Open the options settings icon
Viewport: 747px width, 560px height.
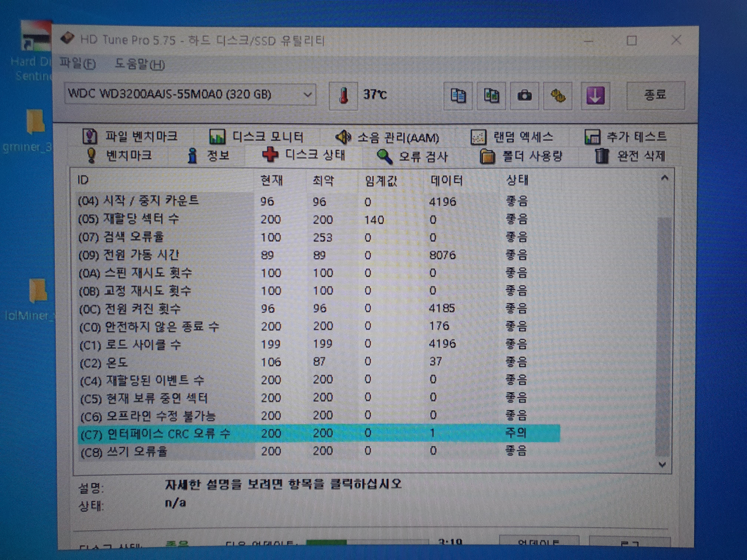click(x=558, y=96)
